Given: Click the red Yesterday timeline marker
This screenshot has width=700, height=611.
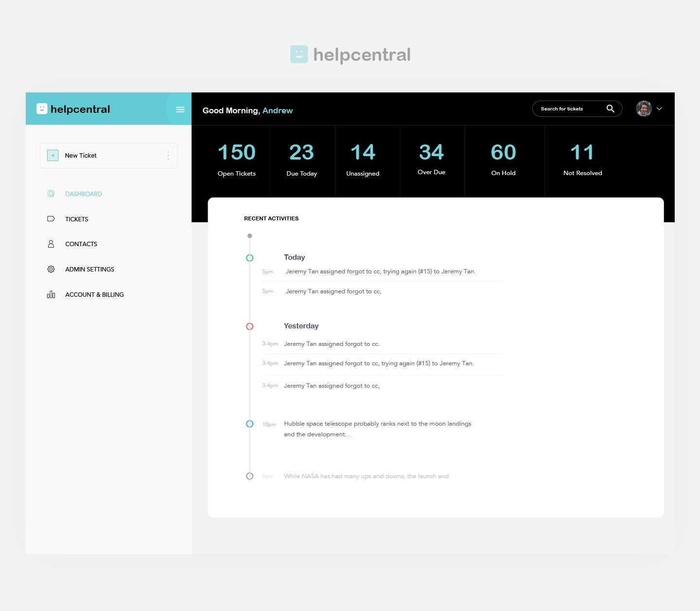Looking at the screenshot, I should (250, 326).
